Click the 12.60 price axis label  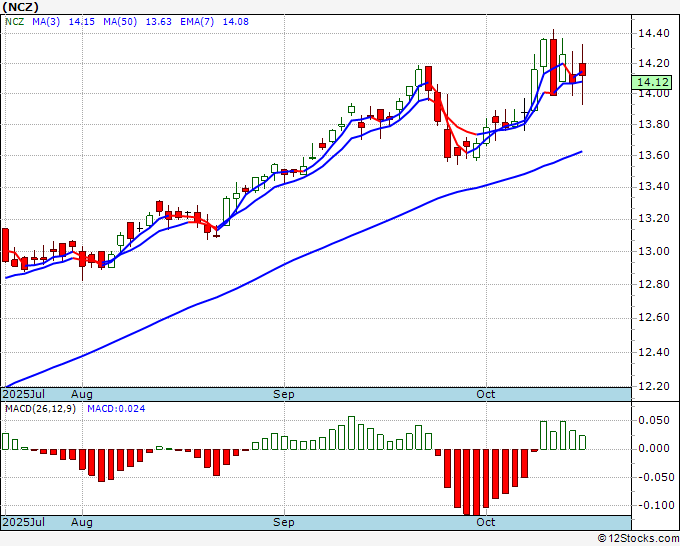[x=654, y=317]
